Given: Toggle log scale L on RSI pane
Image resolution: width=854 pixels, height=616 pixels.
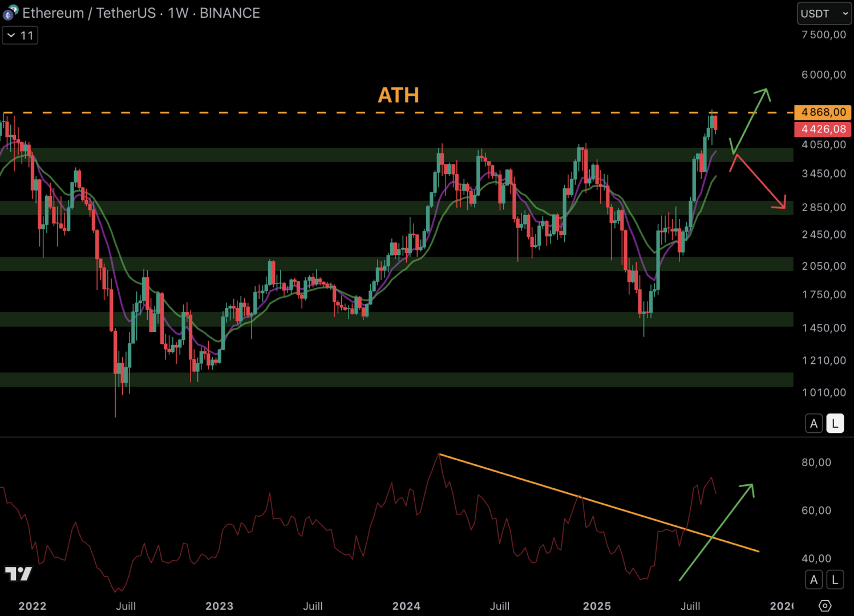Looking at the screenshot, I should 835,580.
